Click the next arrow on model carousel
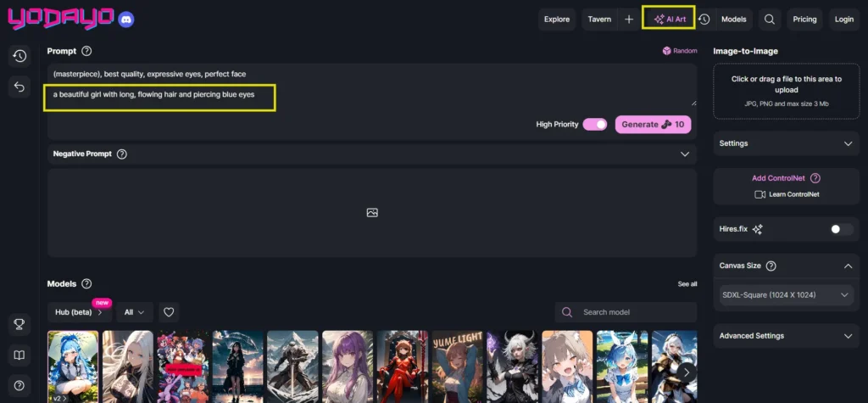The image size is (868, 403). (x=687, y=372)
